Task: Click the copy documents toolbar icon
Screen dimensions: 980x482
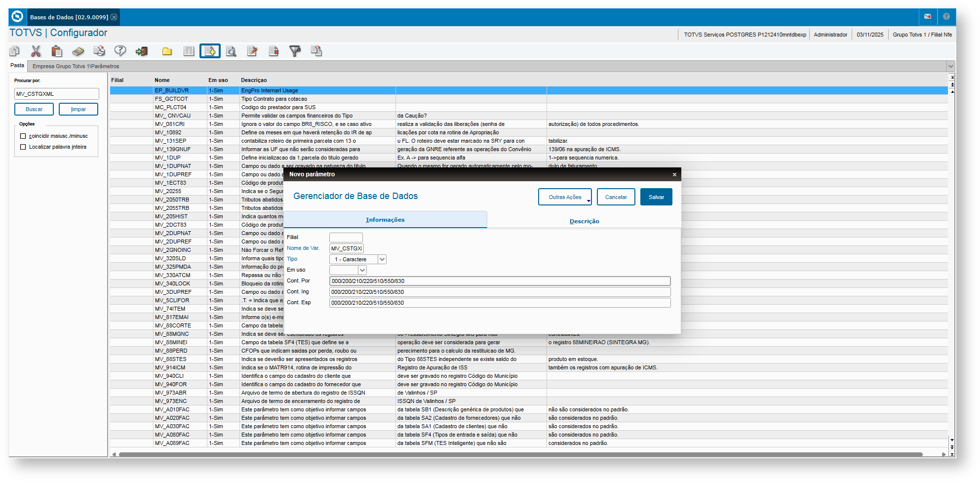Action: point(15,51)
